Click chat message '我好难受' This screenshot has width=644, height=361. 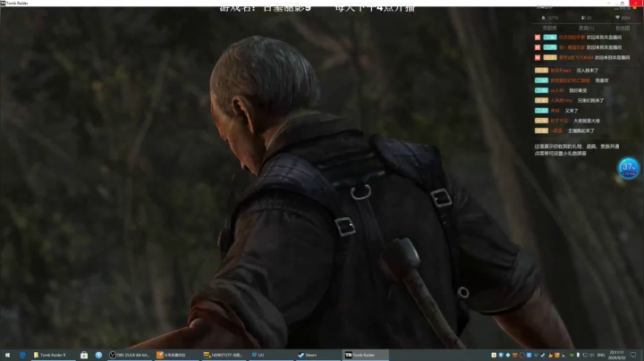click(578, 90)
